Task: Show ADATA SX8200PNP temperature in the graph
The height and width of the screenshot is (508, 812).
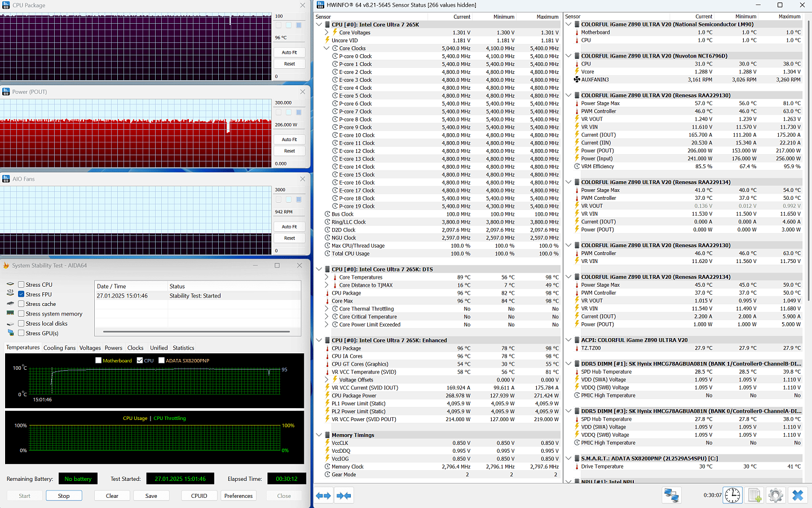Action: click(161, 360)
